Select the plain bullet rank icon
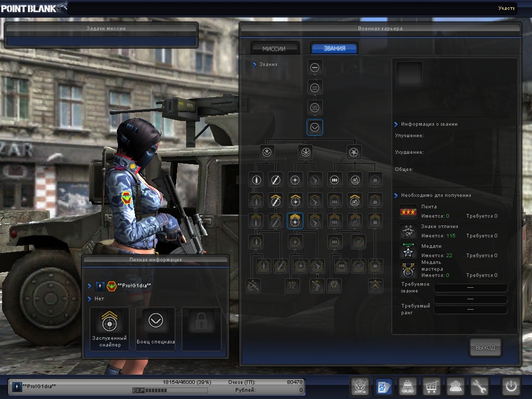532x399 pixels. coord(256,180)
